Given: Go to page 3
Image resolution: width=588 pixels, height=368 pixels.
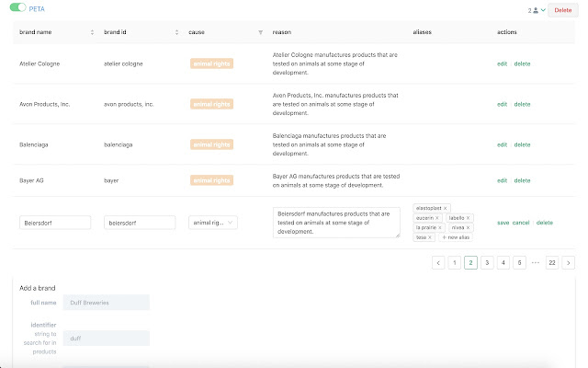Looking at the screenshot, I should pos(487,263).
